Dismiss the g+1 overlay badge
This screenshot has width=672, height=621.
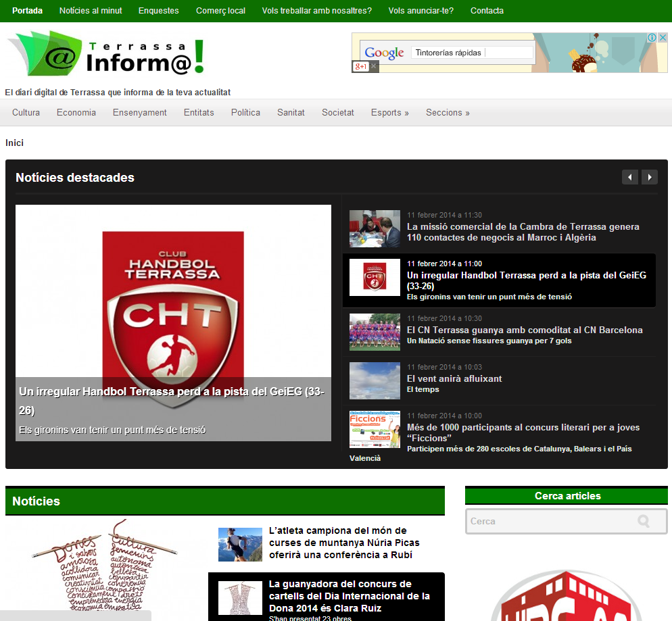click(374, 66)
